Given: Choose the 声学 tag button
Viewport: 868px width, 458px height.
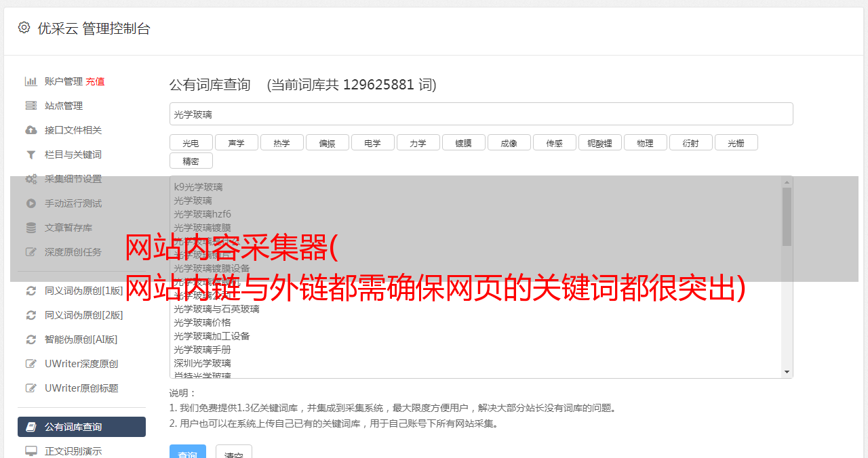Looking at the screenshot, I should (x=237, y=142).
